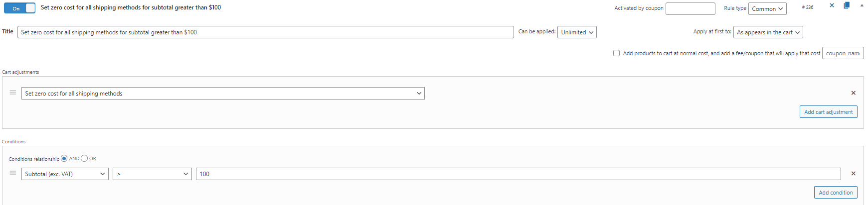868x205 pixels.
Task: Collapse rule with the small up arrow
Action: coord(862,5)
